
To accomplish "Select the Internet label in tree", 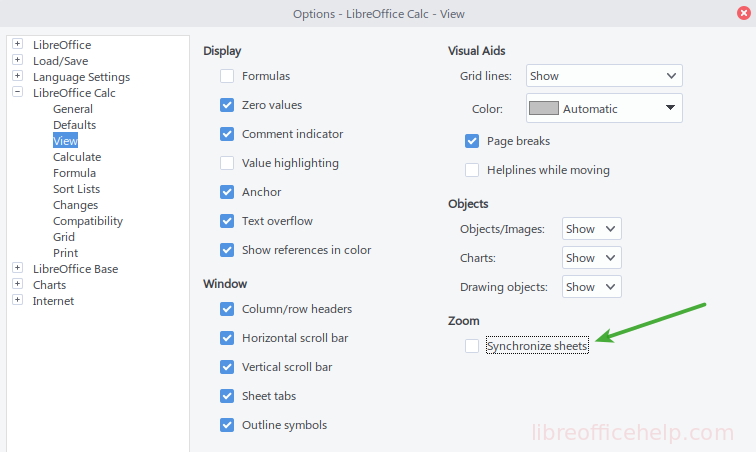I will click(x=54, y=301).
